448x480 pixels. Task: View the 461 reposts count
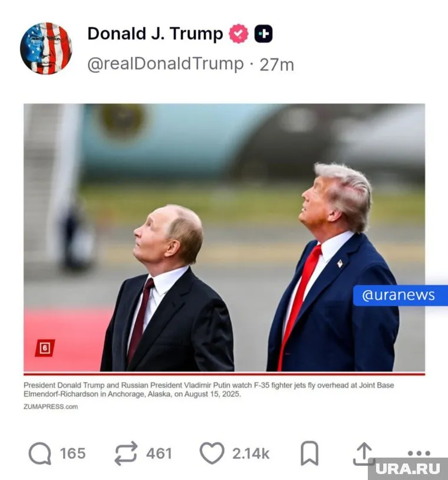point(159,453)
